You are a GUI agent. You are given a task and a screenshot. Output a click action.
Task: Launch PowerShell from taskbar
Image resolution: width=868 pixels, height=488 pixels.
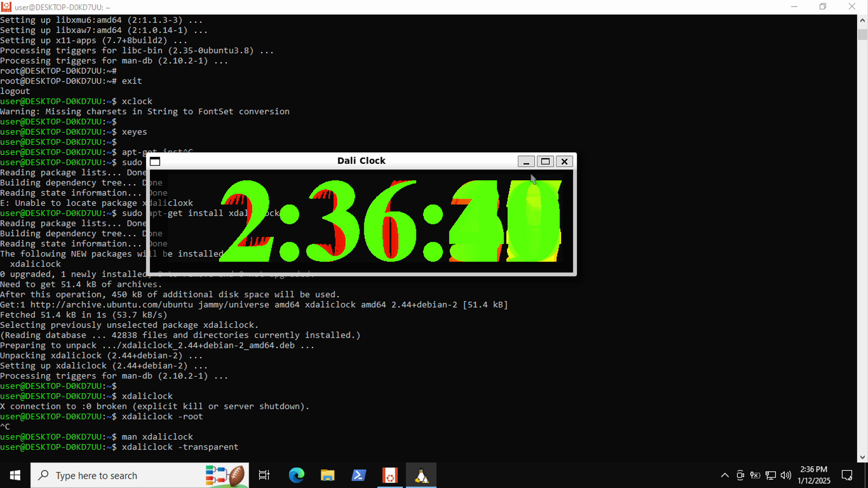pyautogui.click(x=359, y=475)
